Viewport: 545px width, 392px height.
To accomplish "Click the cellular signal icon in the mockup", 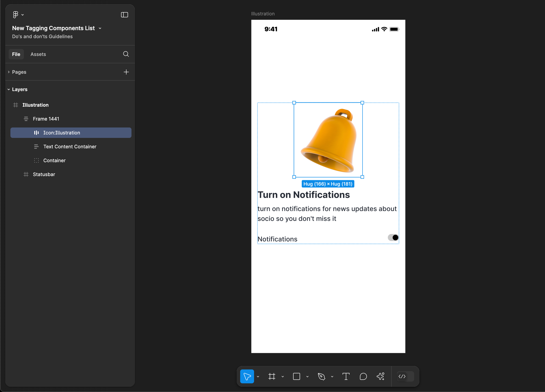I will coord(375,29).
